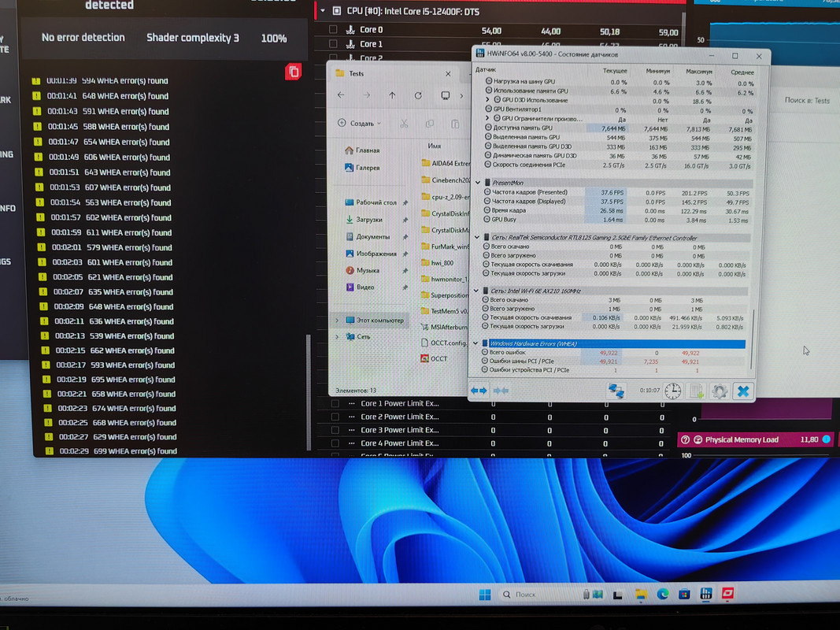Open HWiNFO sensor settings gear icon
The height and width of the screenshot is (630, 840).
click(720, 391)
